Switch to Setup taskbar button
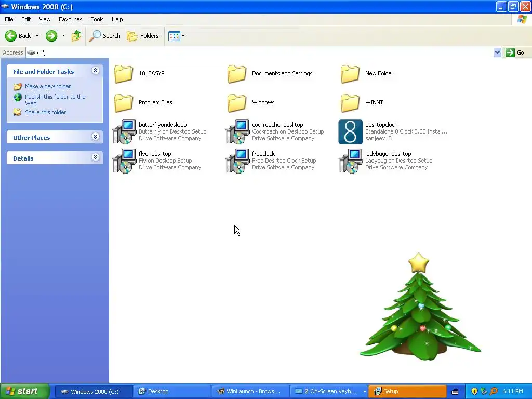The width and height of the screenshot is (532, 399). (x=407, y=392)
